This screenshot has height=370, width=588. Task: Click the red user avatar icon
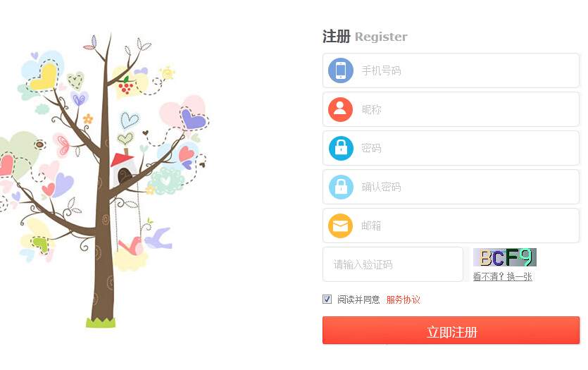341,109
